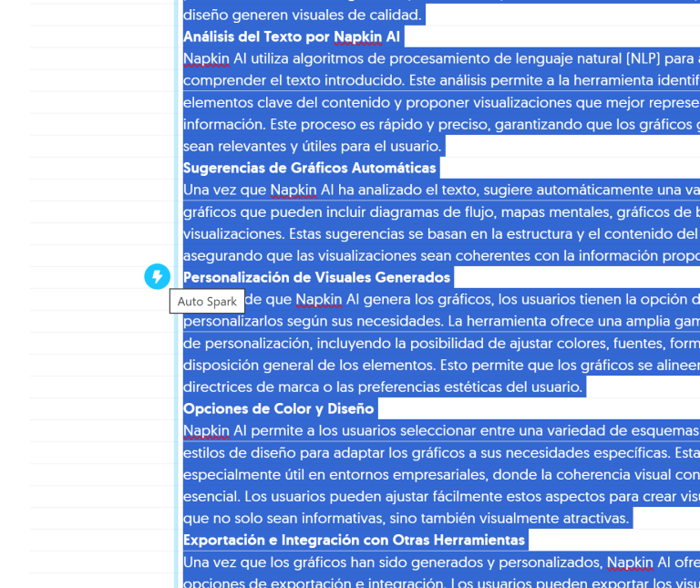Click the line starting 'información. Este proceso es rápido'
The height and width of the screenshot is (588, 700).
[x=441, y=124]
